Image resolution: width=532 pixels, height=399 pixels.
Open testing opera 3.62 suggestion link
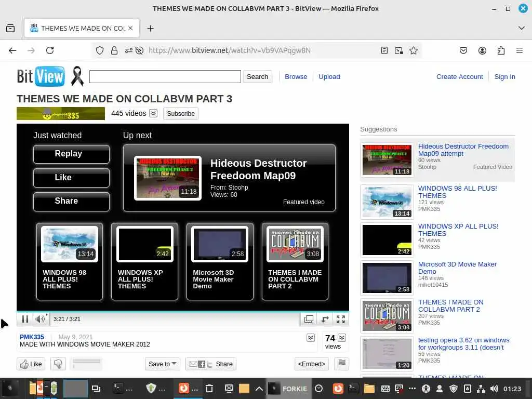point(463,344)
